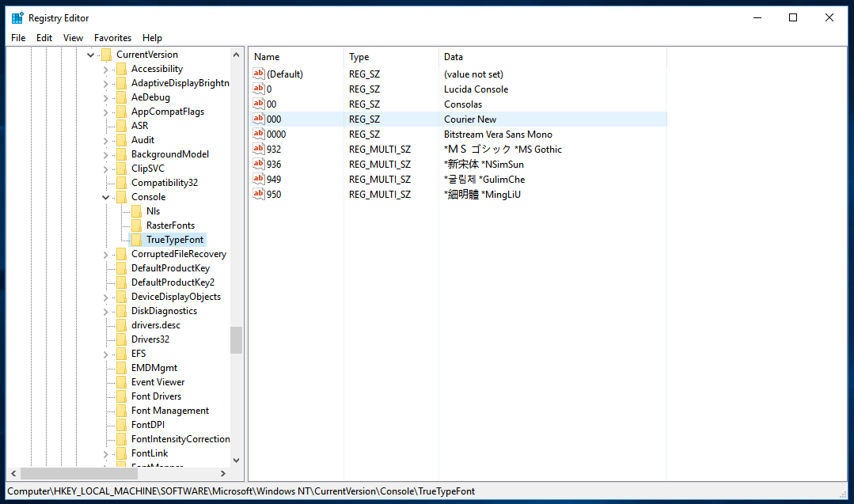Select the DefaultProductKey tree item
The width and height of the screenshot is (854, 504).
click(170, 267)
